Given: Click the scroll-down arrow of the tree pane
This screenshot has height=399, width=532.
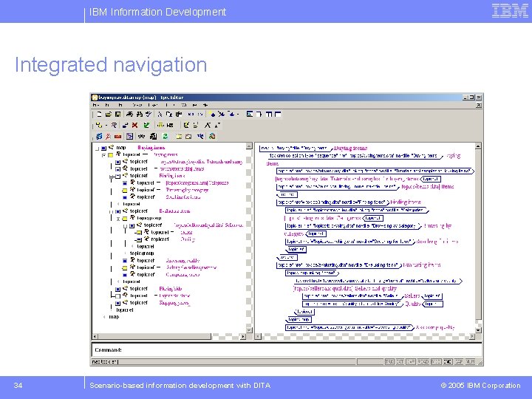Looking at the screenshot, I should pyautogui.click(x=249, y=330).
